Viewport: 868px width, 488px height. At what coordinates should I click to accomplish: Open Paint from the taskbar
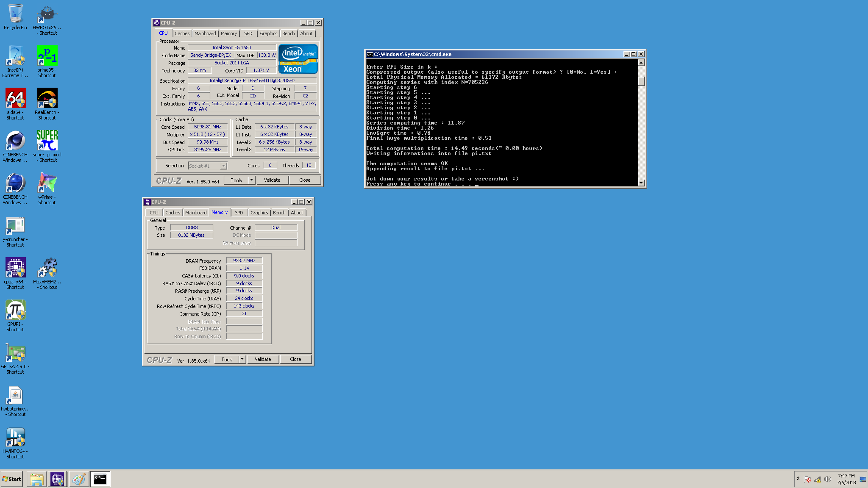click(x=78, y=479)
